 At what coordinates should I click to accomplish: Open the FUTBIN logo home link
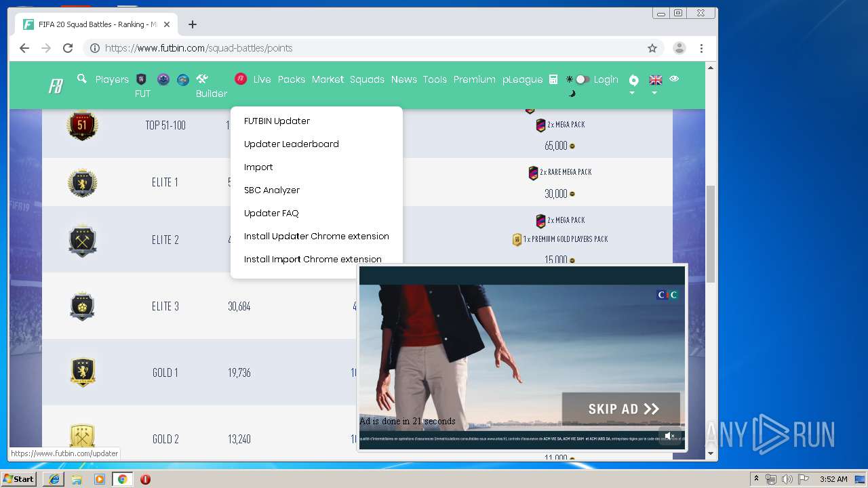click(x=56, y=86)
